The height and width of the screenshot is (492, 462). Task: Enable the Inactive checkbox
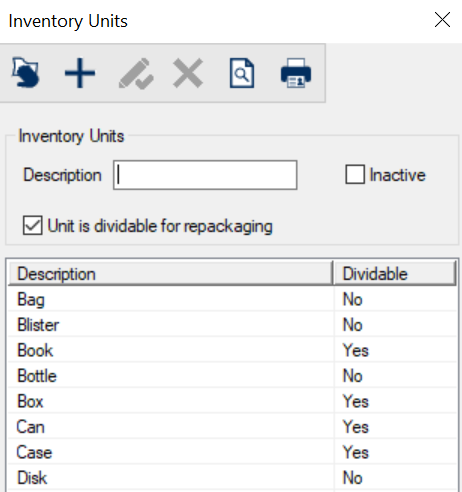click(x=355, y=175)
